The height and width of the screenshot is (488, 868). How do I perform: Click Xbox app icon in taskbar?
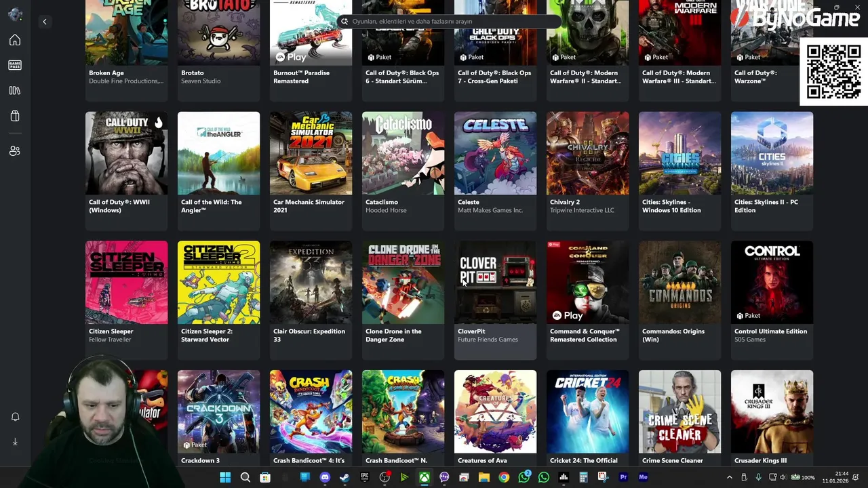(x=424, y=477)
